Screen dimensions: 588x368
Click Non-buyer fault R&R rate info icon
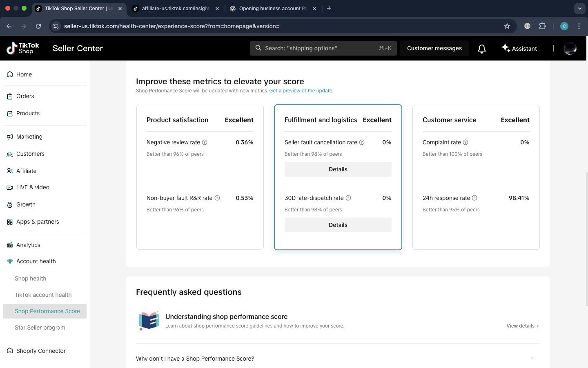(217, 198)
